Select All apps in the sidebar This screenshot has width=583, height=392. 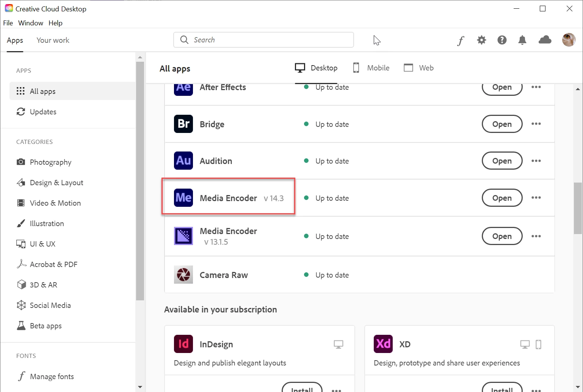pos(72,91)
